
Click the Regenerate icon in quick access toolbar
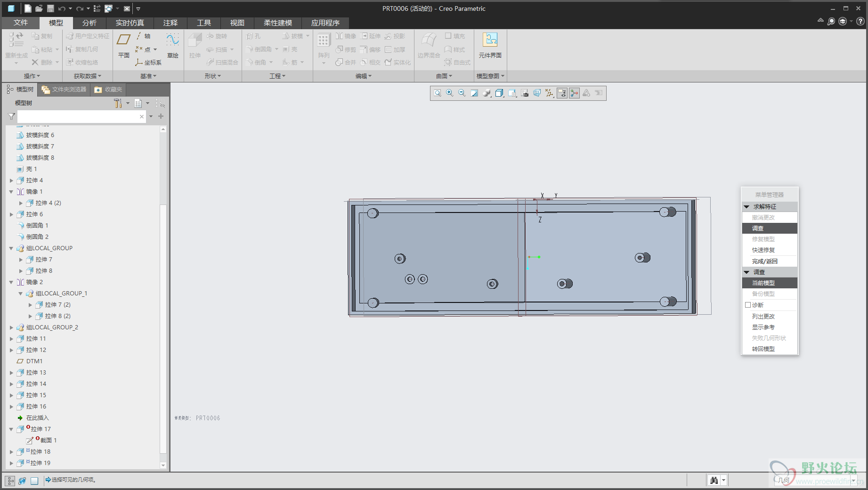97,8
